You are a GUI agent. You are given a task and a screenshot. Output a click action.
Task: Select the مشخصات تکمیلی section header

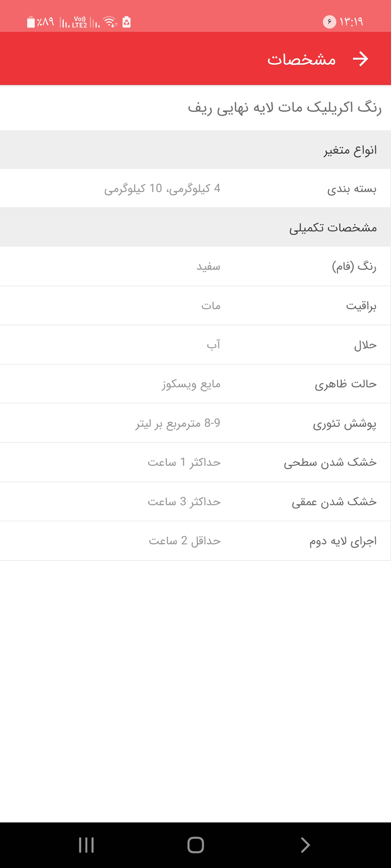(195, 227)
